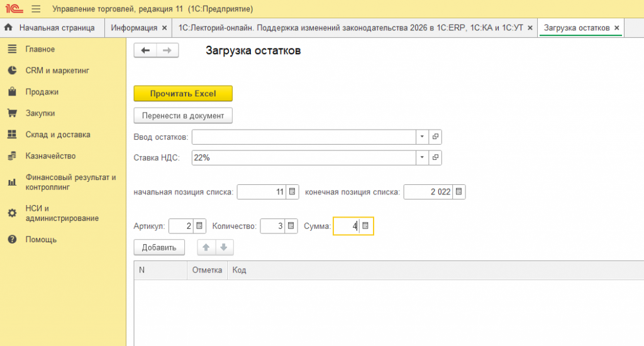Close the Информация tab
Screen dimensions: 644x346
click(164, 28)
